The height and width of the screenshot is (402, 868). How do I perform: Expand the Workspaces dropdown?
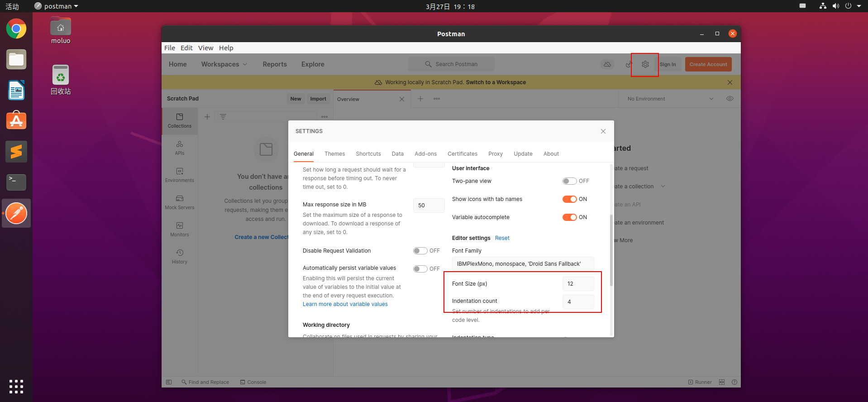click(x=224, y=64)
